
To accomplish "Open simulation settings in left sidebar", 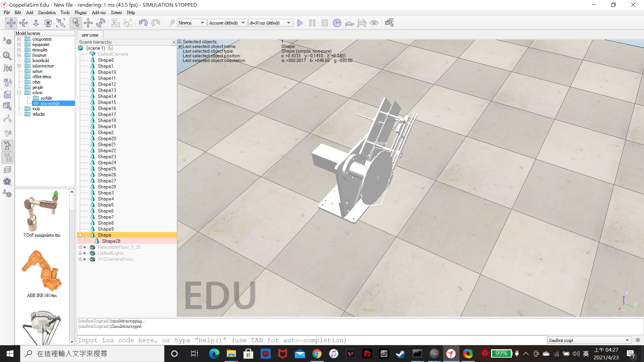I will (x=7, y=42).
